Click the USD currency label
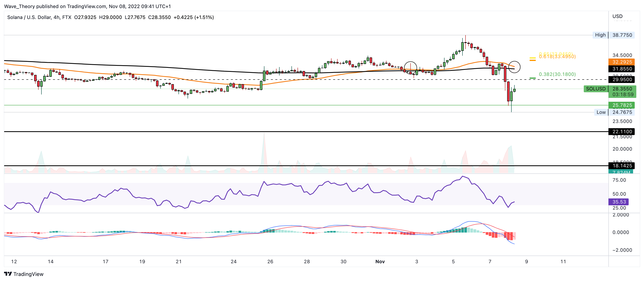Image resolution: width=644 pixels, height=281 pixels. (x=617, y=16)
